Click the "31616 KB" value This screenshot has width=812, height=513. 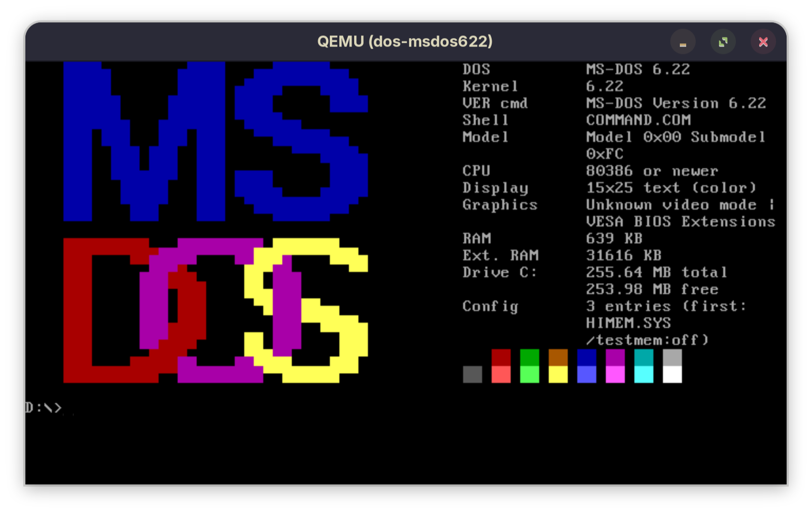click(624, 255)
